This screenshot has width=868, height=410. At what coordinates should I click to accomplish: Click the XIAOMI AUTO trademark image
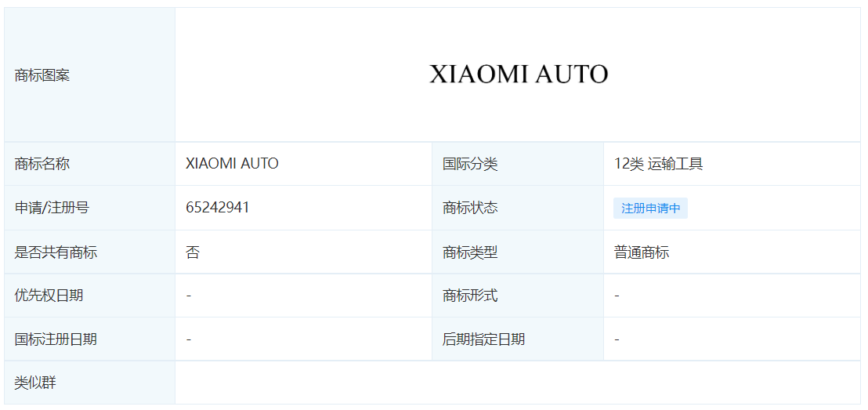[x=519, y=74]
